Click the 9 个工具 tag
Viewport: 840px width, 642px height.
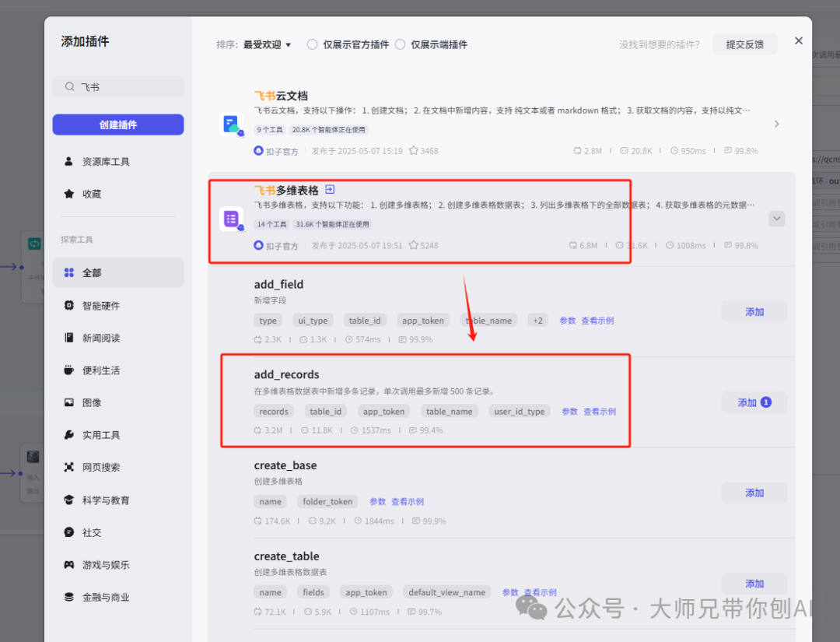pyautogui.click(x=269, y=130)
